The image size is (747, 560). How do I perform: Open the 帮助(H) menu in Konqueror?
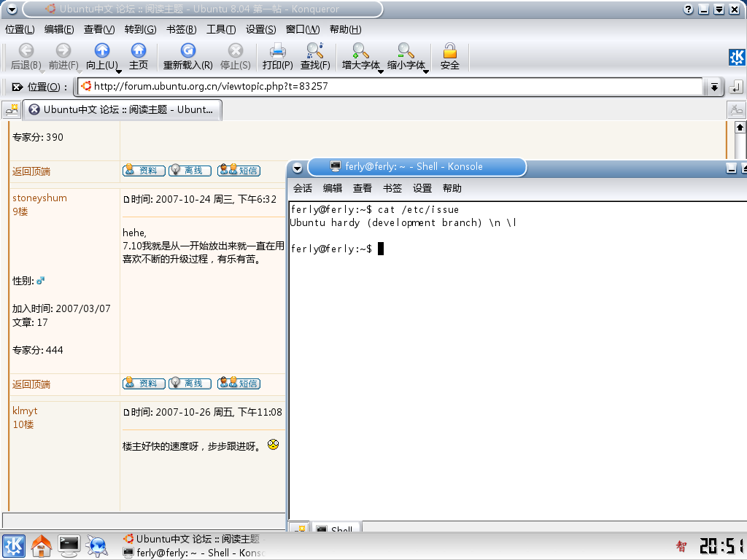click(x=345, y=29)
